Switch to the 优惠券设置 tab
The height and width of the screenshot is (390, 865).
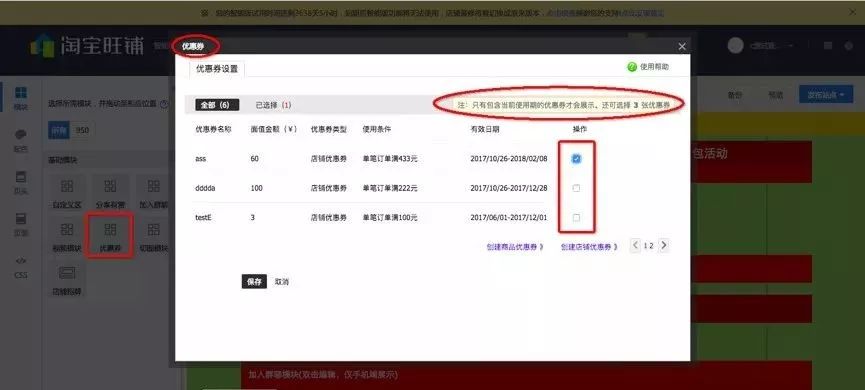pos(217,70)
